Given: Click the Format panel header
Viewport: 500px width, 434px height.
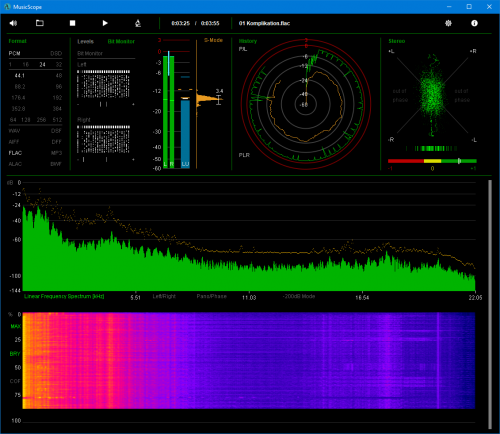Looking at the screenshot, I should [17, 41].
